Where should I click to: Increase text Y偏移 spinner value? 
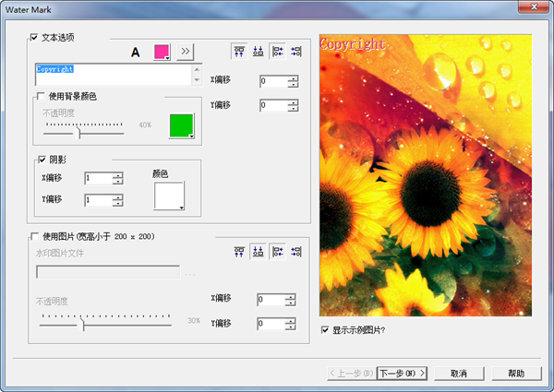(293, 102)
